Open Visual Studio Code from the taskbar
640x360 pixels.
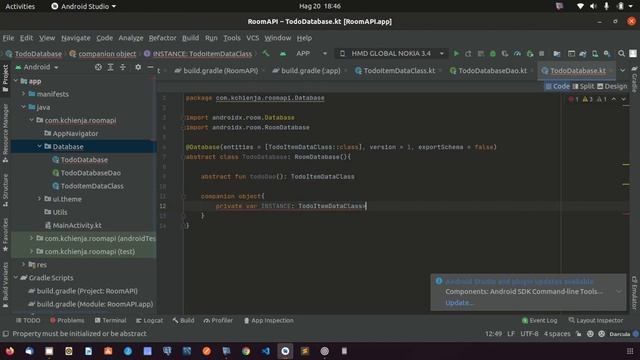pyautogui.click(x=266, y=351)
